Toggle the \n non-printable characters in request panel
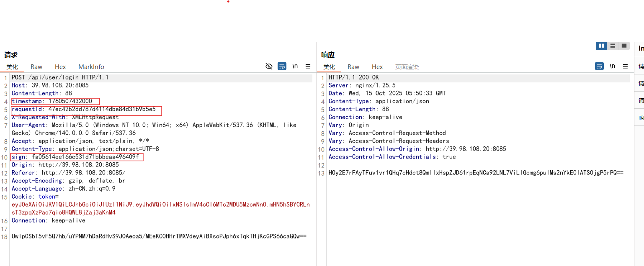644x266 pixels. pos(295,66)
